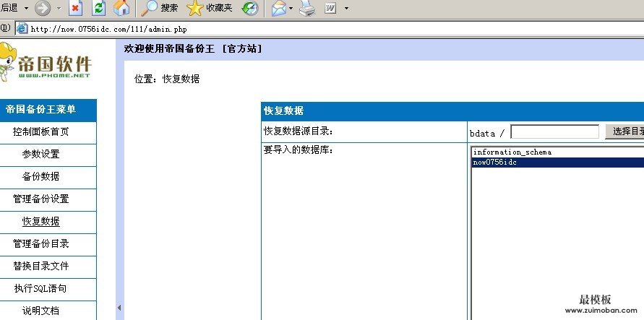Image resolution: width=644 pixels, height=320 pixels.
Task: Open 恢复数据 menu item
Action: pyautogui.click(x=40, y=221)
